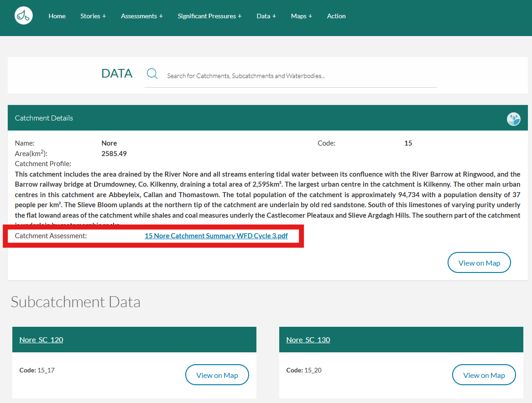Go to the Home page
The image size is (532, 403).
[57, 16]
